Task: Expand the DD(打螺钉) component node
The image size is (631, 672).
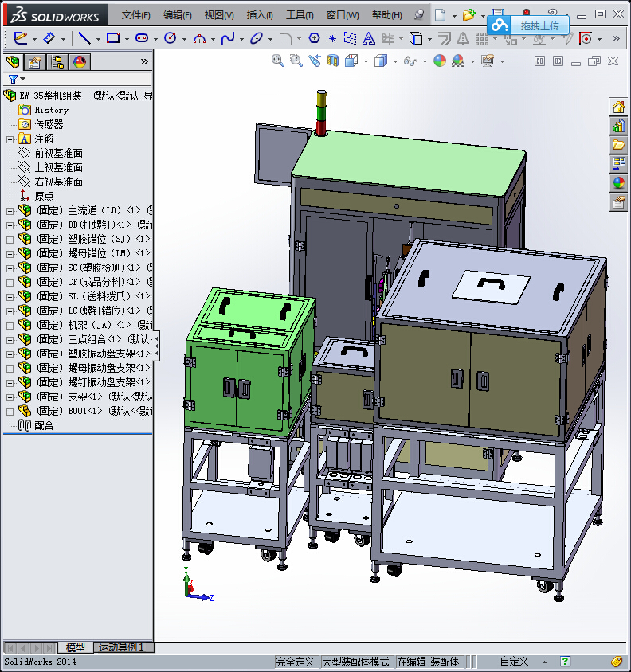Action: click(x=10, y=225)
